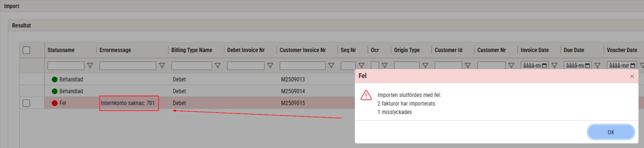The image size is (644, 148).
Task: Click the Errormessage filter text field
Action: (128, 66)
